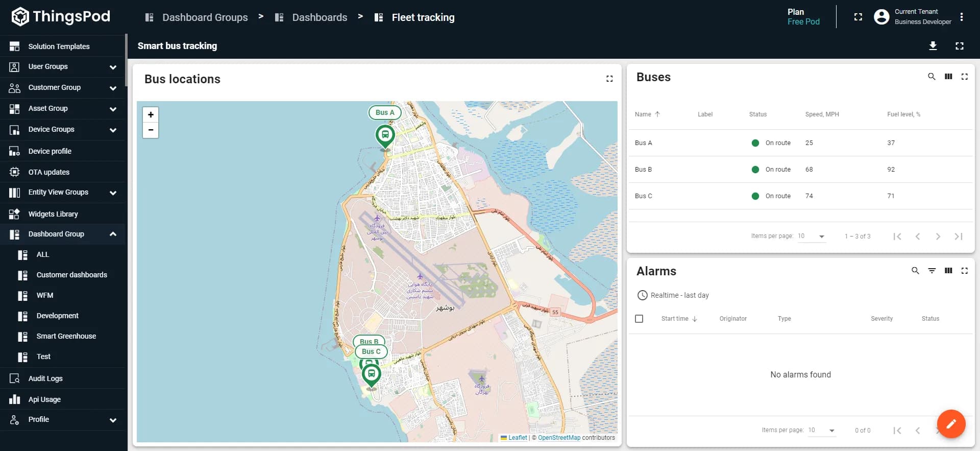Open Buses items per page dropdown

coord(812,236)
